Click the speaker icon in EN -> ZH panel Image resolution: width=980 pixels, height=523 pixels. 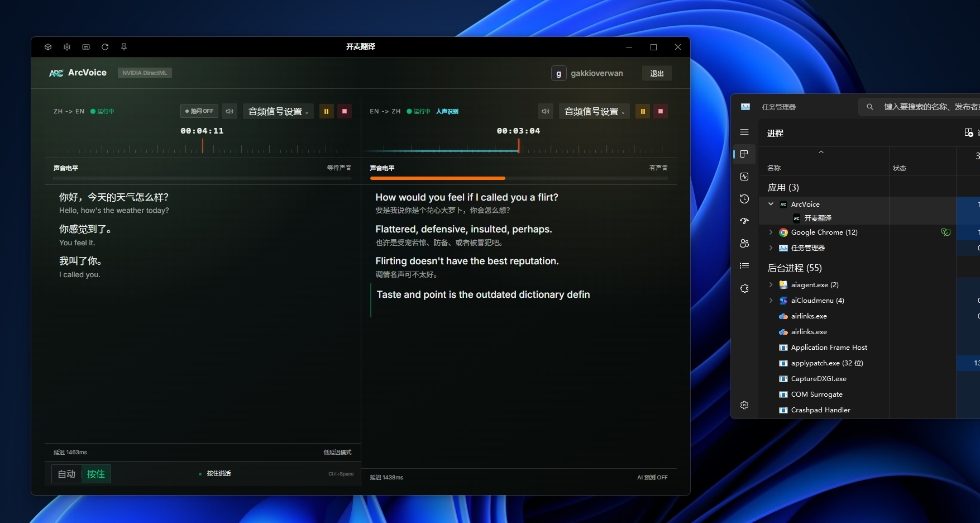(x=546, y=111)
